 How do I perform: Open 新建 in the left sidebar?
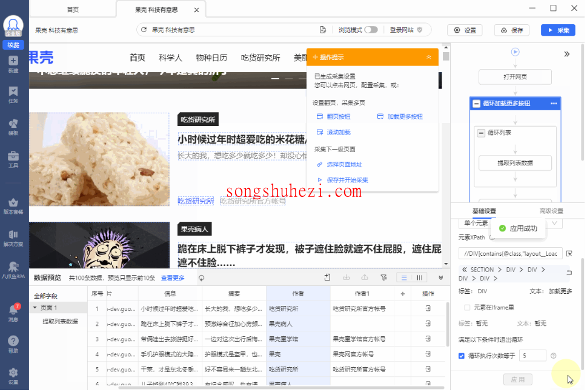pyautogui.click(x=13, y=64)
